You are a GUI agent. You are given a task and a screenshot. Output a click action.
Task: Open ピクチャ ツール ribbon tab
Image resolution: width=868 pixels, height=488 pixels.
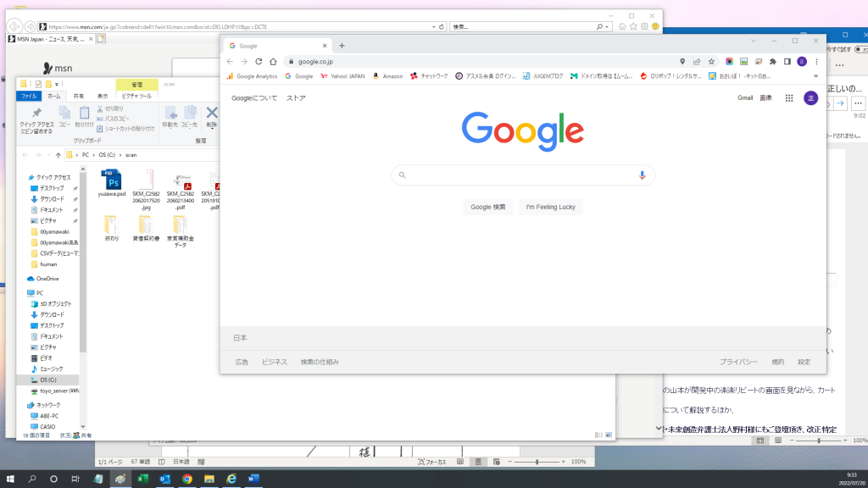click(x=136, y=96)
